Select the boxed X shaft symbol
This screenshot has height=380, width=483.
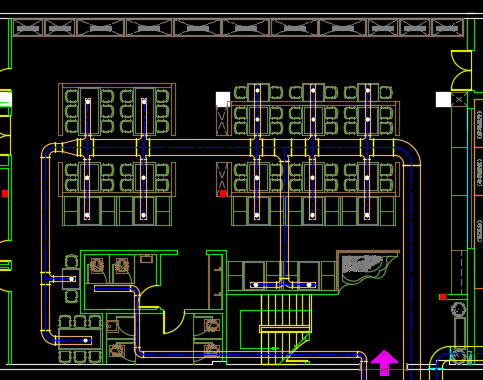tap(459, 99)
